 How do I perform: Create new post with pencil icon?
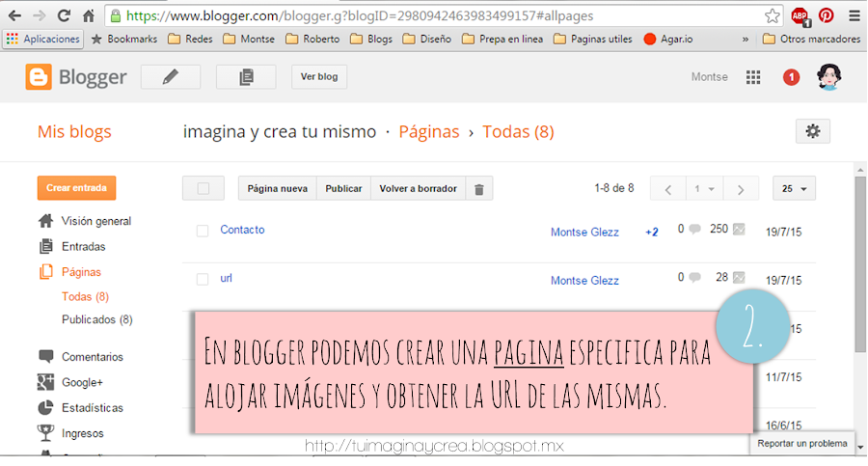point(171,76)
